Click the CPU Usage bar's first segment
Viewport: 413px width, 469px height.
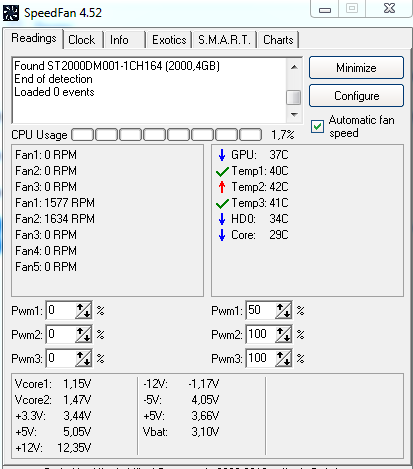pos(83,135)
